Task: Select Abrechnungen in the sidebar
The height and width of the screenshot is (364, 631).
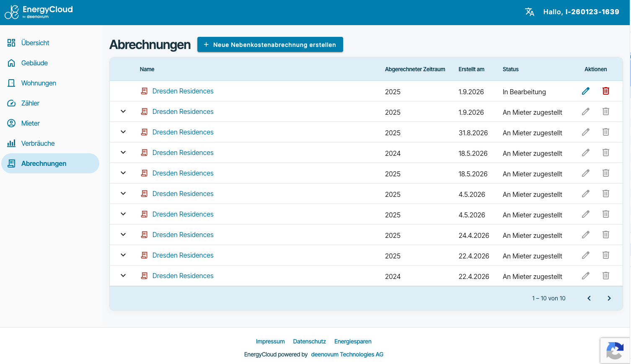Action: [x=50, y=163]
